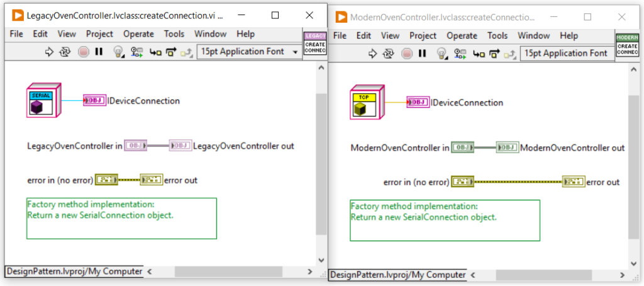
Task: Select the SERIAL class constant node
Action: (43, 100)
